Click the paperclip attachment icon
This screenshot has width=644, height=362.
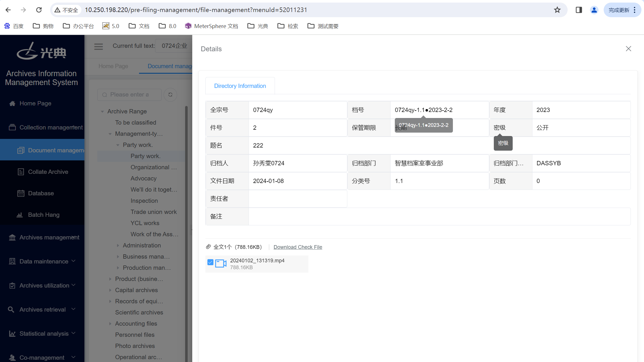pos(209,247)
